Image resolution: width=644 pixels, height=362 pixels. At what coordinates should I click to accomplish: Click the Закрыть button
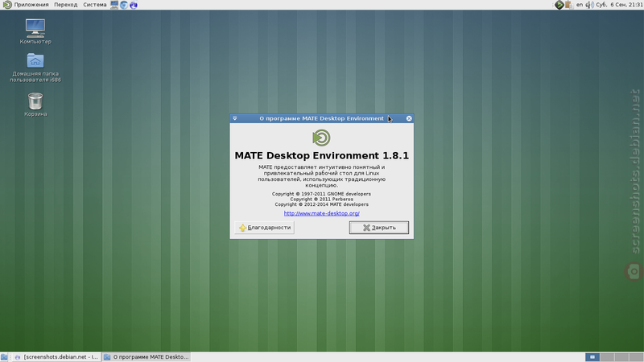click(x=378, y=228)
